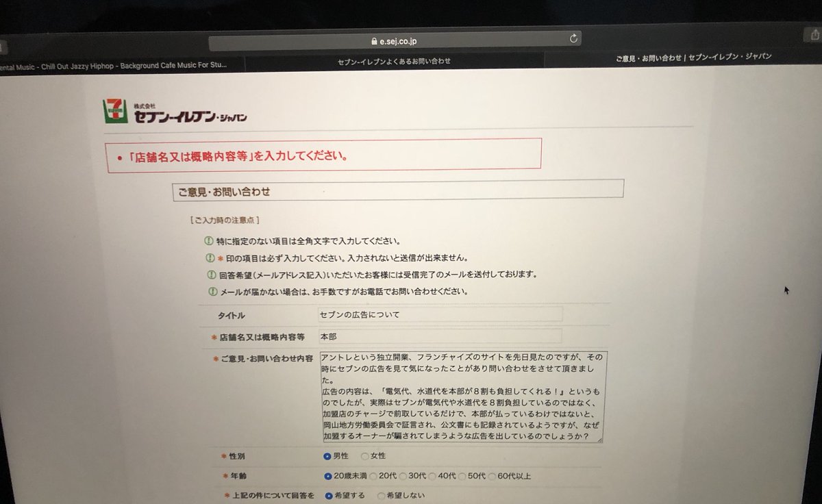
Task: Select 希望する reply radio button
Action: click(329, 495)
